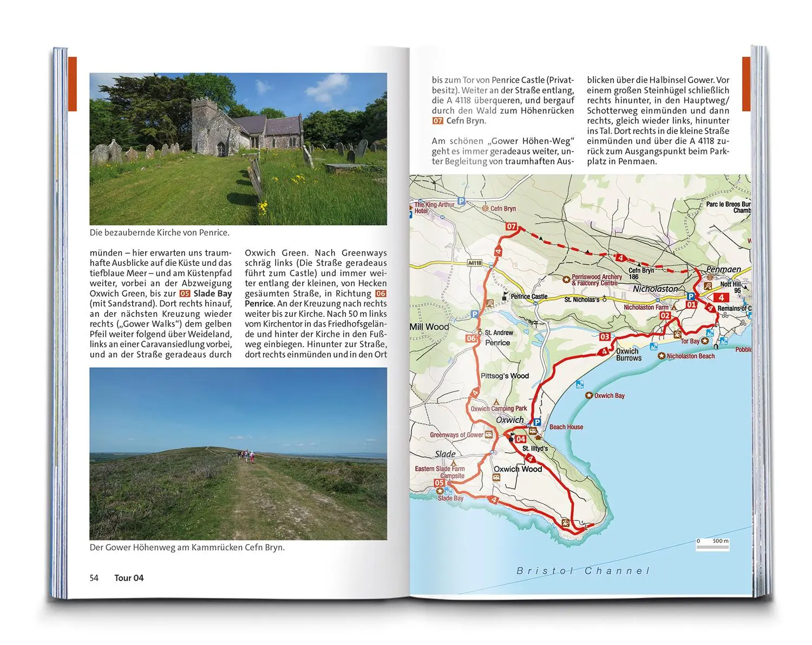Click the climbing icon at Oxwich Point headland
Screen dimensions: 812x645
click(x=566, y=523)
